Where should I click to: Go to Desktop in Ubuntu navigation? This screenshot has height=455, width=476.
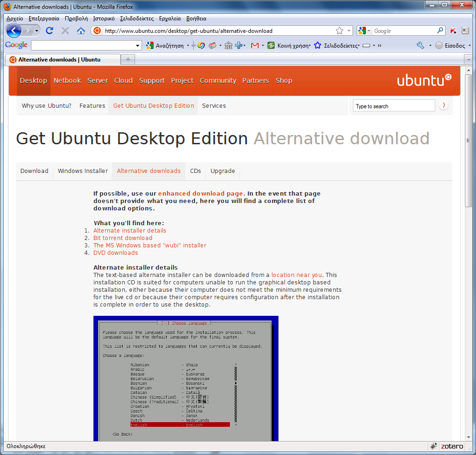click(33, 80)
